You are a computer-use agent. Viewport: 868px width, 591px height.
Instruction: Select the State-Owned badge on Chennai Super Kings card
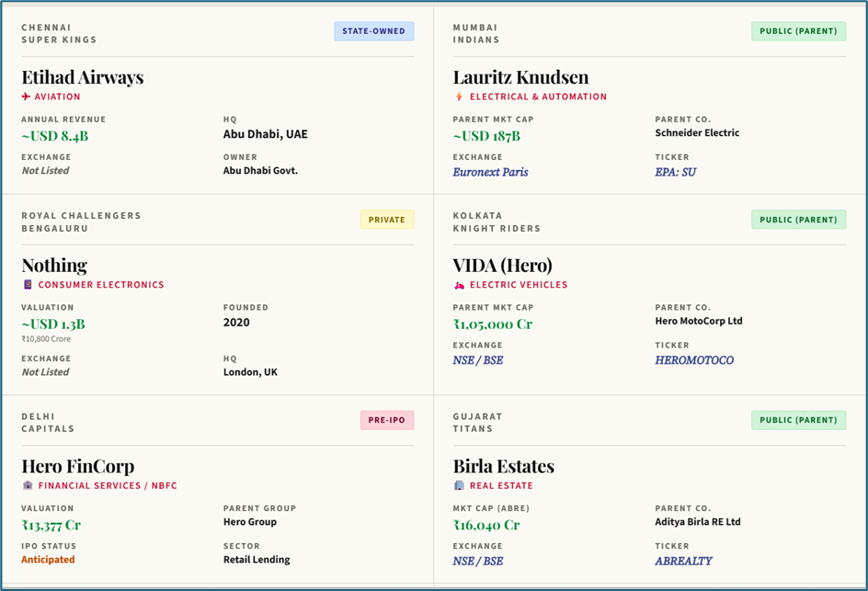click(373, 31)
